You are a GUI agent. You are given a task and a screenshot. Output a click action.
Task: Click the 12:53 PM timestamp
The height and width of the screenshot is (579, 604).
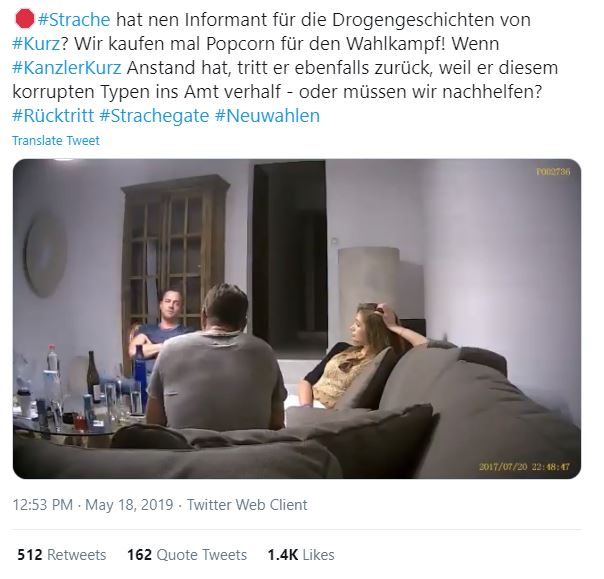coord(43,504)
